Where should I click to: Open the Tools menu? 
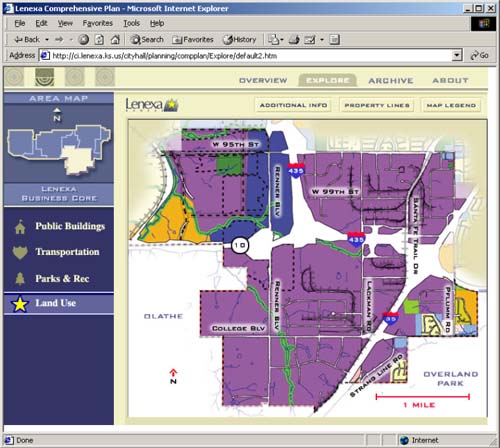(x=132, y=23)
